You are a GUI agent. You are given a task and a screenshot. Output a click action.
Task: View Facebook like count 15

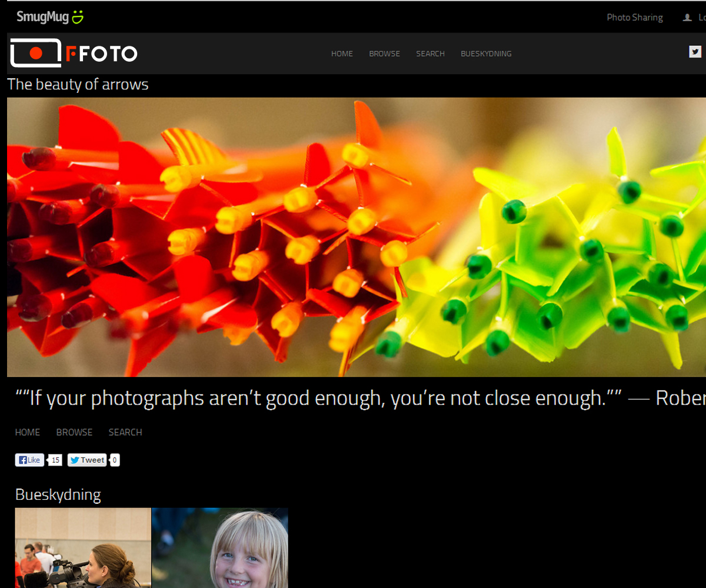[55, 460]
